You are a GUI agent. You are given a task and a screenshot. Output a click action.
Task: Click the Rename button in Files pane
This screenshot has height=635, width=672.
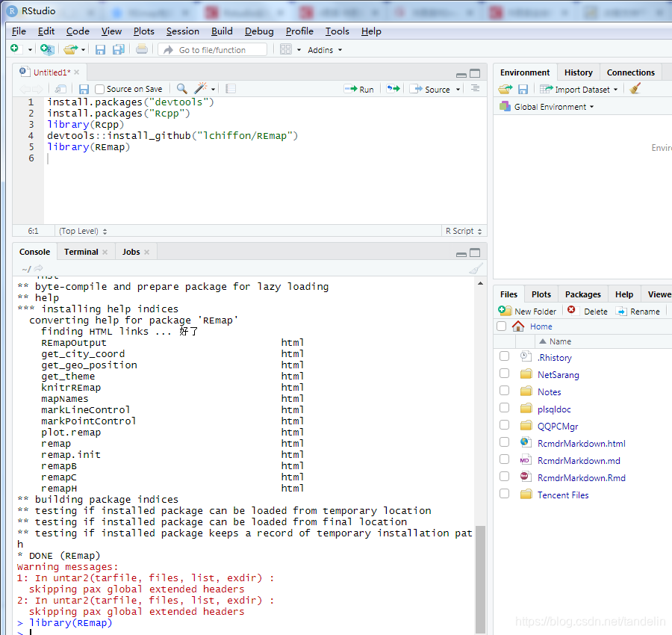638,312
